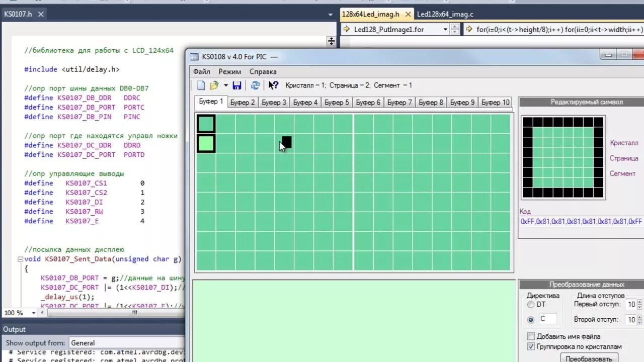The width and height of the screenshot is (644, 362).
Task: Switch to the Буфер 1 tab
Action: [x=211, y=102]
